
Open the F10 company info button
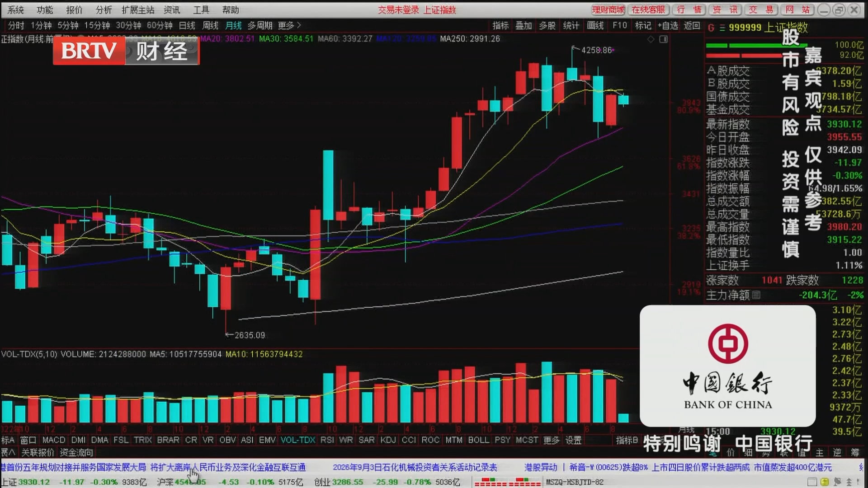[620, 26]
